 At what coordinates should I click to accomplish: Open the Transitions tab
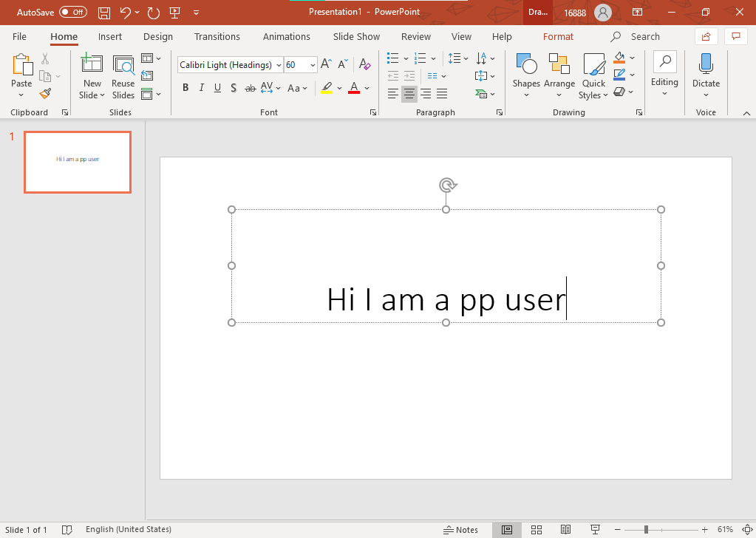point(217,37)
